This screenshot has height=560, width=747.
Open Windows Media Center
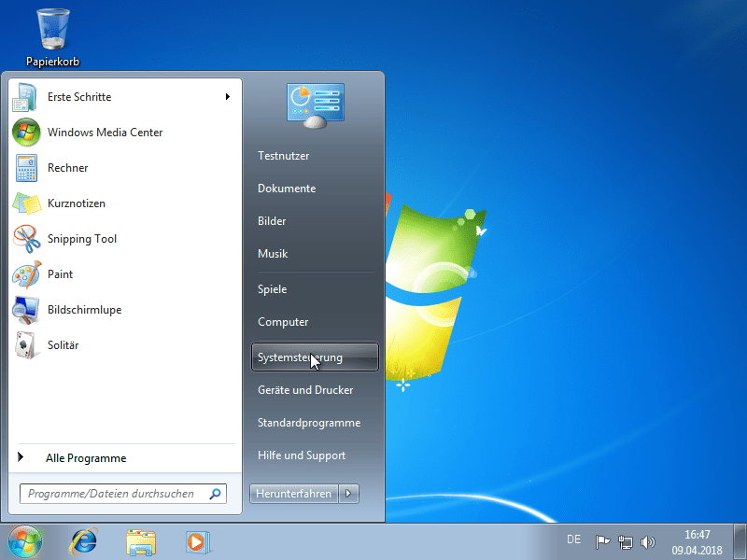[x=103, y=133]
